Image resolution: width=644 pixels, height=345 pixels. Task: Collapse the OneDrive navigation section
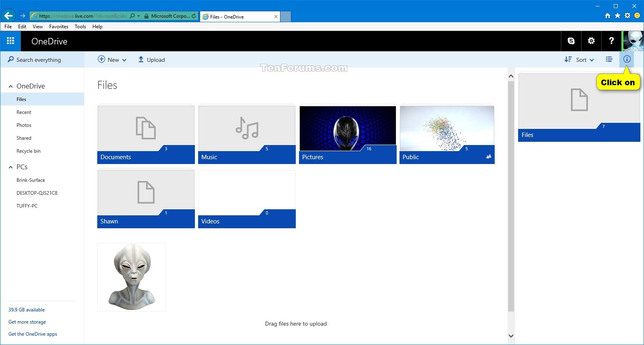(11, 86)
